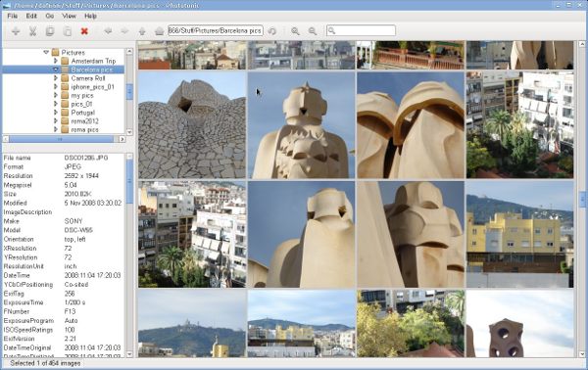The height and width of the screenshot is (370, 588).
Task: Open the Edit menu
Action: (x=31, y=16)
